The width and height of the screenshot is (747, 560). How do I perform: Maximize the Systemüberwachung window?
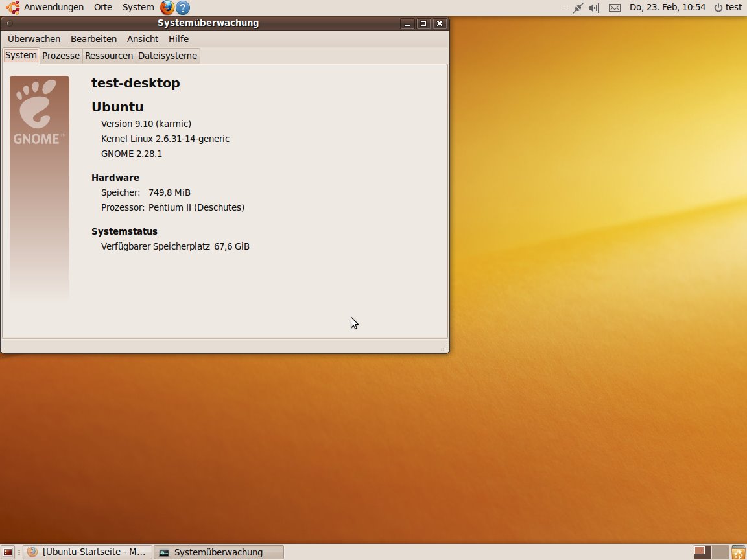[423, 23]
